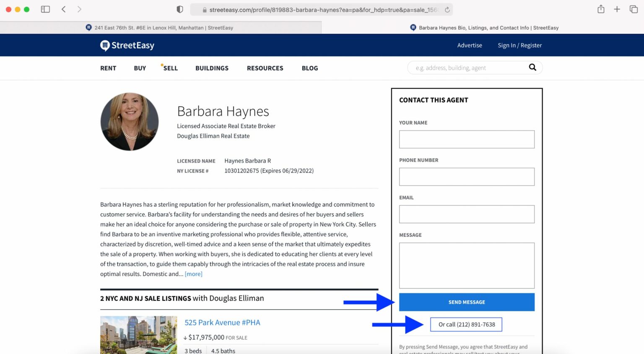Viewport: 644px width, 354px height.
Task: Click the 3 beds text
Action: pos(193,351)
